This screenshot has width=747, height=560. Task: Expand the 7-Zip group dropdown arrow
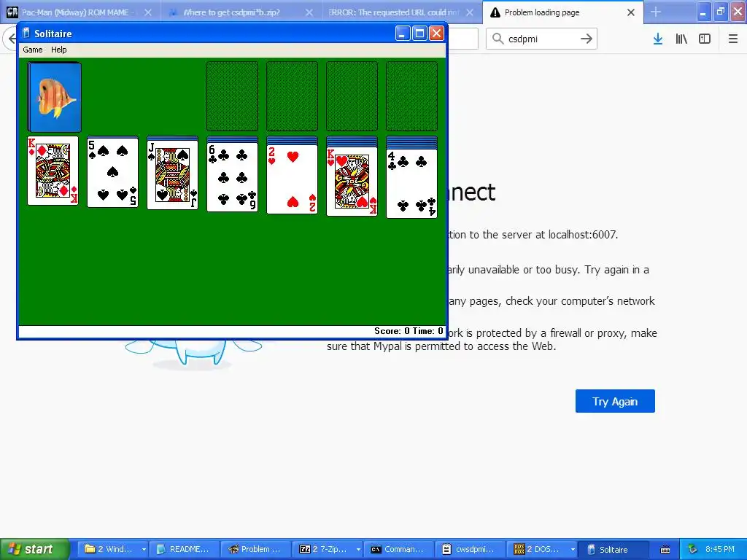(358, 550)
